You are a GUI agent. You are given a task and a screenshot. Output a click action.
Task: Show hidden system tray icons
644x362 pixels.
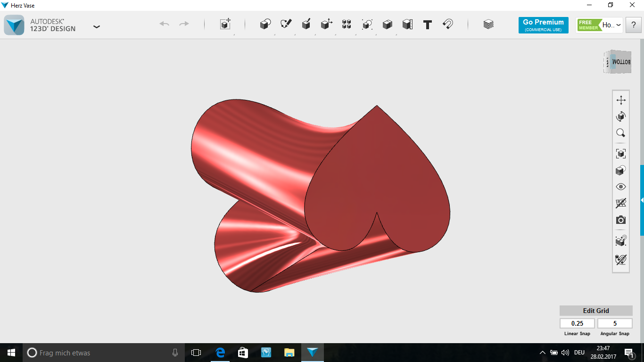[542, 353]
